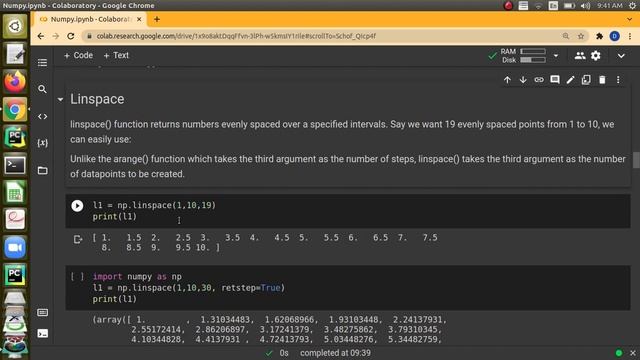The width and height of the screenshot is (640, 360).
Task: Open the variables inspector icon
Action: click(x=42, y=143)
